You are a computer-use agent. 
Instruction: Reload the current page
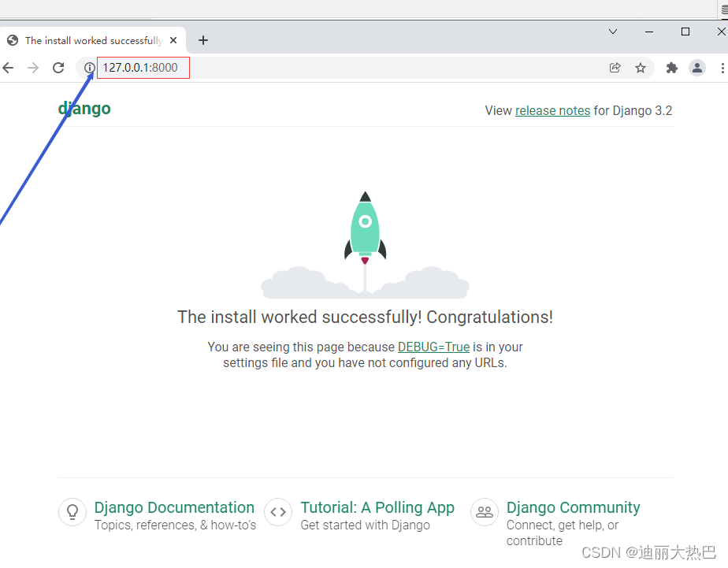coord(58,68)
